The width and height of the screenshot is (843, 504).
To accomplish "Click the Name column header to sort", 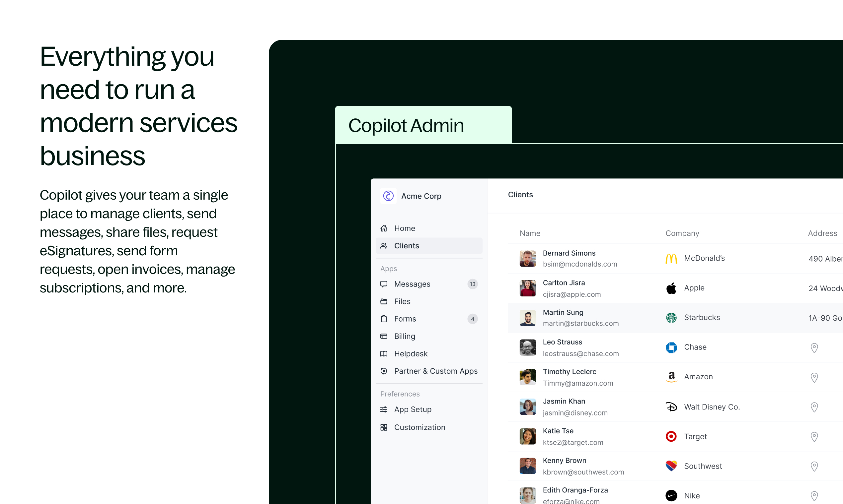I will (x=530, y=233).
